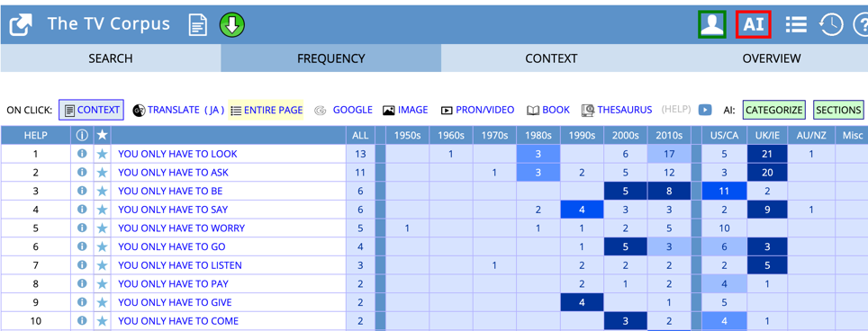This screenshot has height=331, width=868.
Task: Switch to the SEARCH tab
Action: [x=111, y=58]
